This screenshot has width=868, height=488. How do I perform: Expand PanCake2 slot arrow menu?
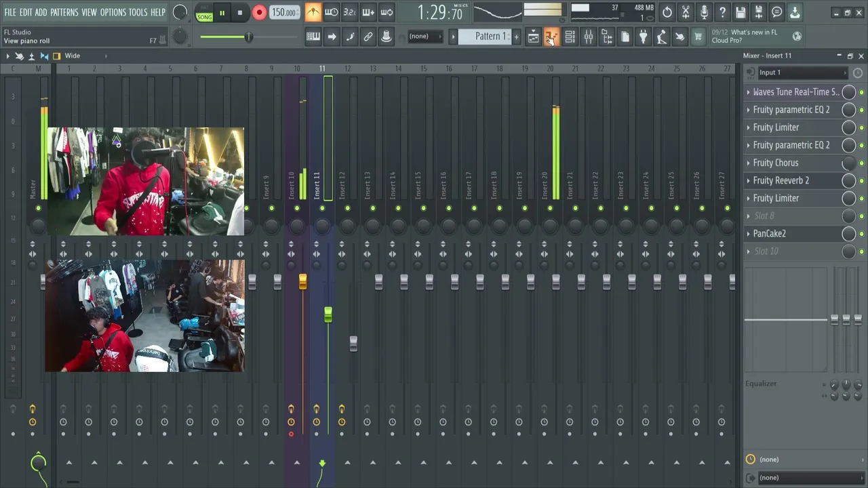[749, 234]
